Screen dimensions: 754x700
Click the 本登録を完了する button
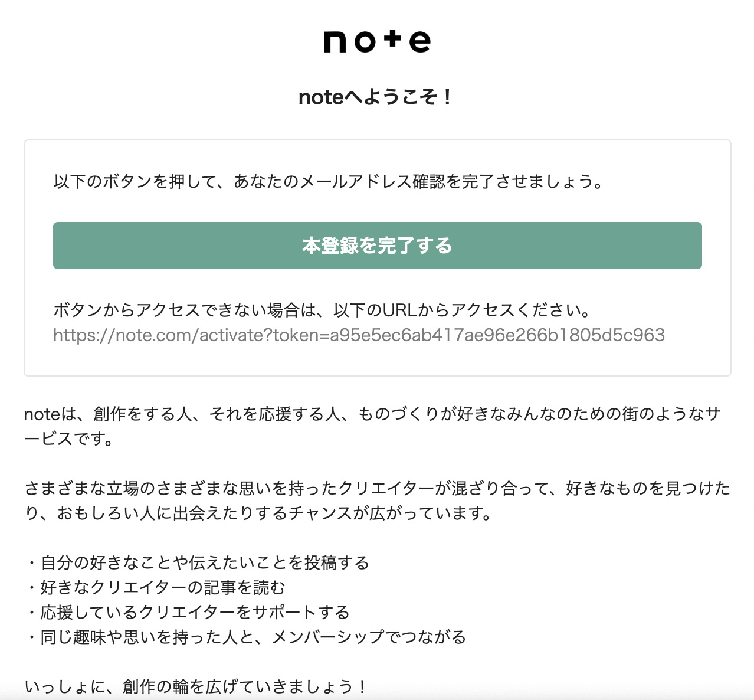[378, 246]
